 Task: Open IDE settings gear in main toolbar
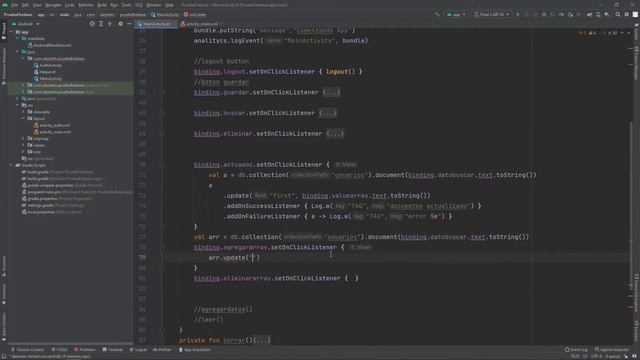pos(627,14)
